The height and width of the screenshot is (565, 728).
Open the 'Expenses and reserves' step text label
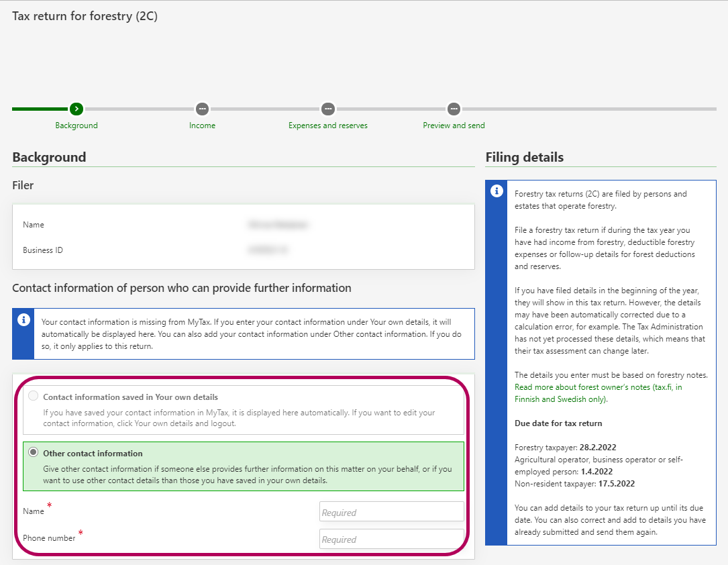pos(327,125)
